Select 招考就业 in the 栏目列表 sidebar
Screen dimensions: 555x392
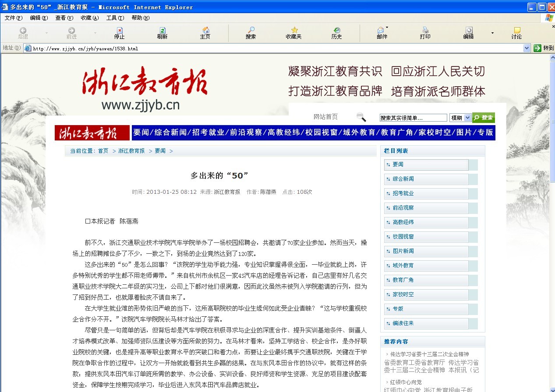[426, 193]
